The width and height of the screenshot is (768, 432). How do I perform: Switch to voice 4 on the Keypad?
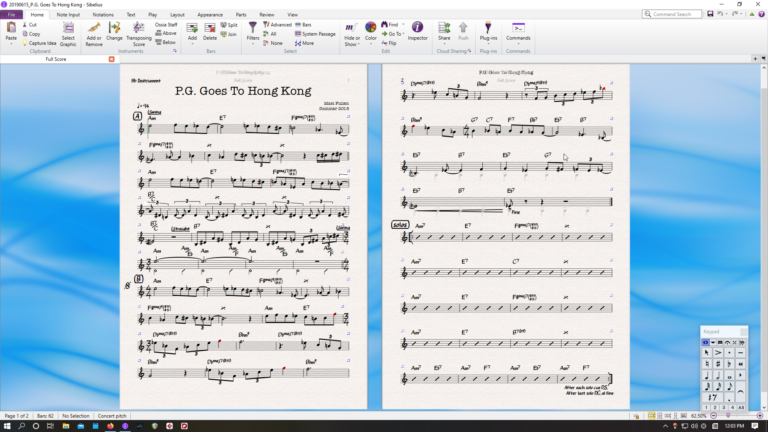click(x=732, y=408)
